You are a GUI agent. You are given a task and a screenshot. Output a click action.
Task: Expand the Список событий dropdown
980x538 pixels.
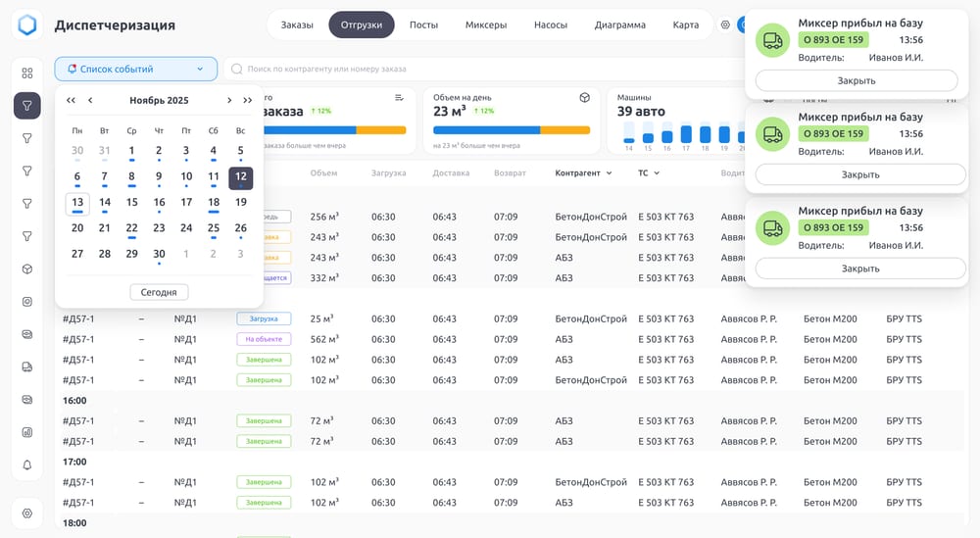tap(136, 69)
